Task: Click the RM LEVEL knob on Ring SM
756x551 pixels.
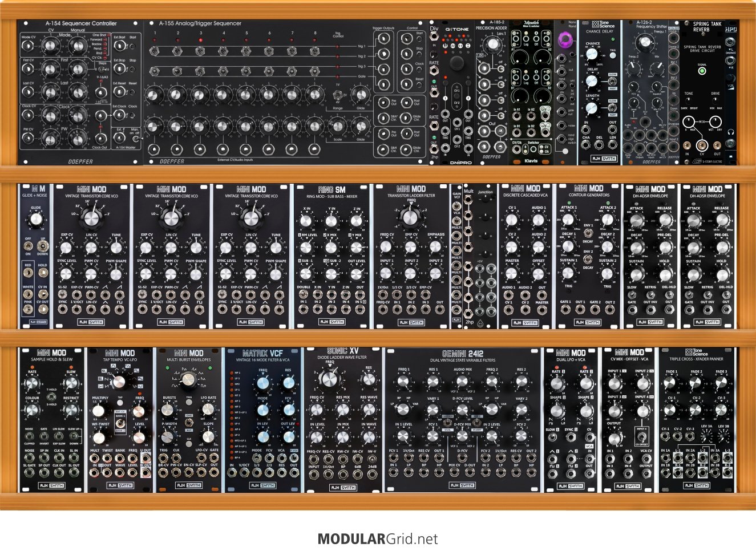Action: point(307,247)
